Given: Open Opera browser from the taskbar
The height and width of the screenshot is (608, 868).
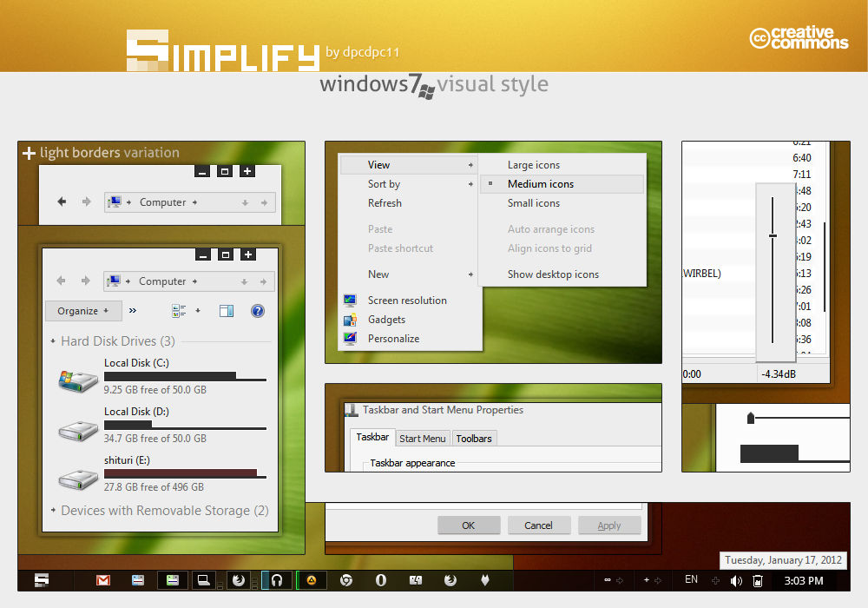Looking at the screenshot, I should tap(381, 579).
